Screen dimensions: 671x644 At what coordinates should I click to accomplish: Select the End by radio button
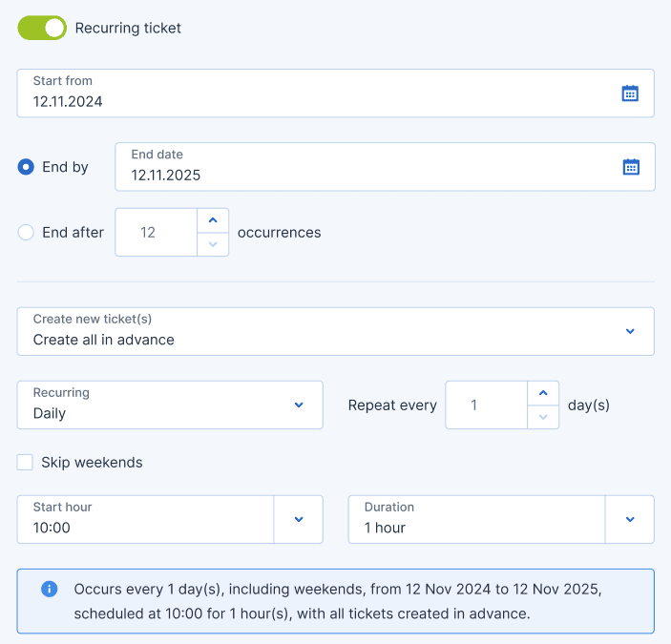pos(27,167)
